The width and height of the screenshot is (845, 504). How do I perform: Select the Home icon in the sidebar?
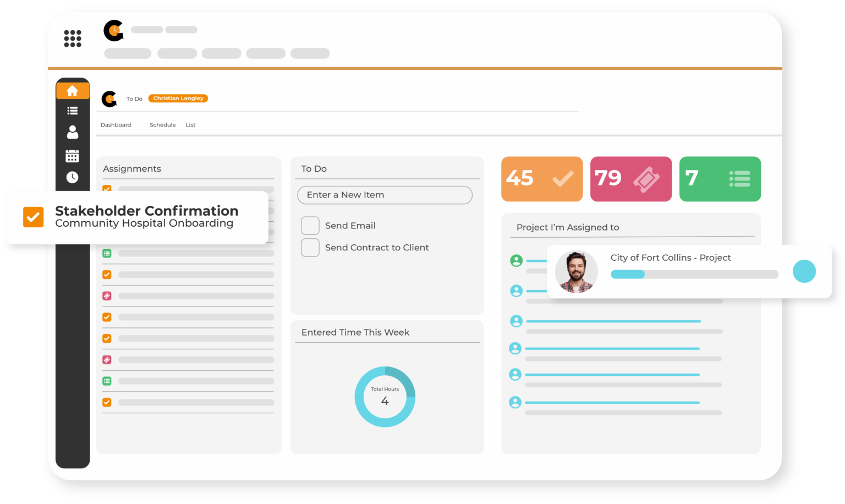73,90
